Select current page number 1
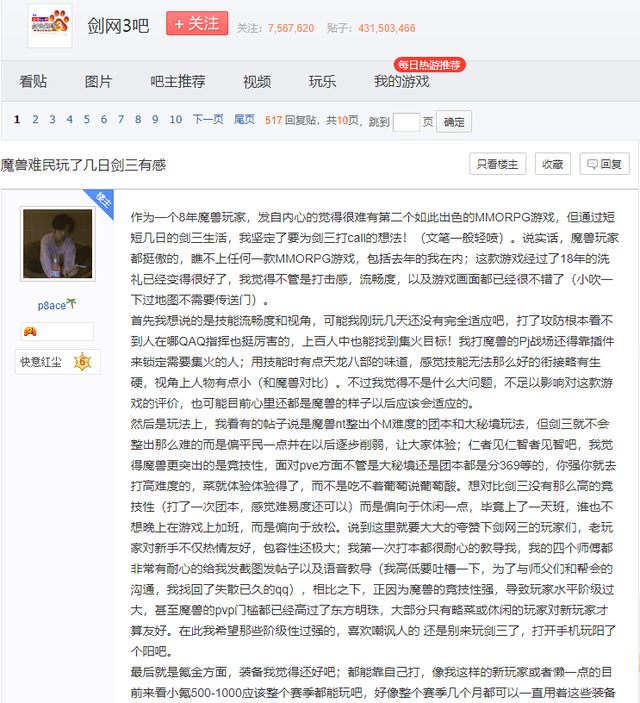 point(17,119)
